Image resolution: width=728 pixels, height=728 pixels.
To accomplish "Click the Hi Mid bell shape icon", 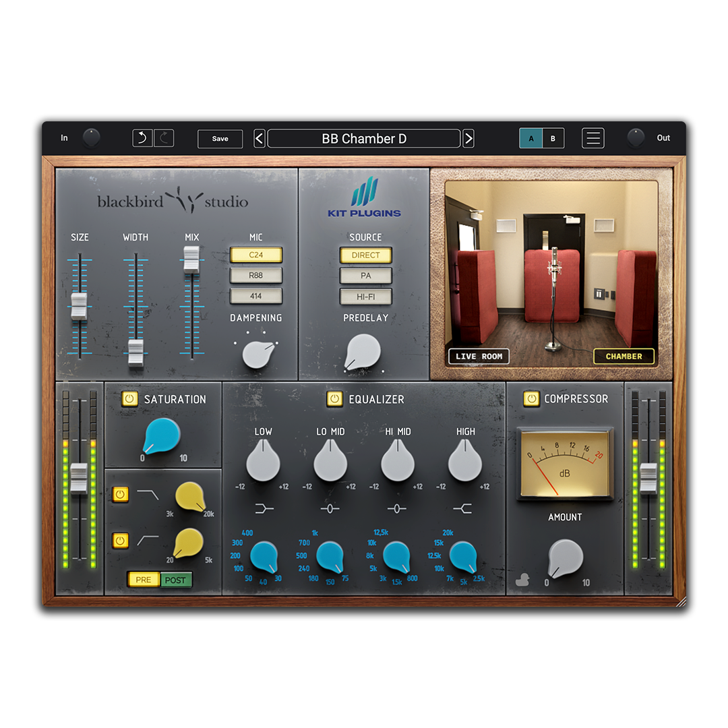I will tap(397, 509).
